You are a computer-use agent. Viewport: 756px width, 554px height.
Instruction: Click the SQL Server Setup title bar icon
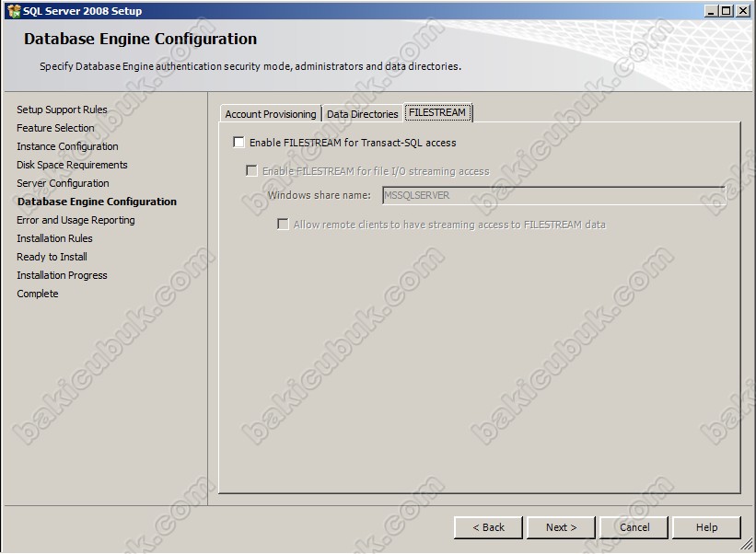tap(14, 11)
